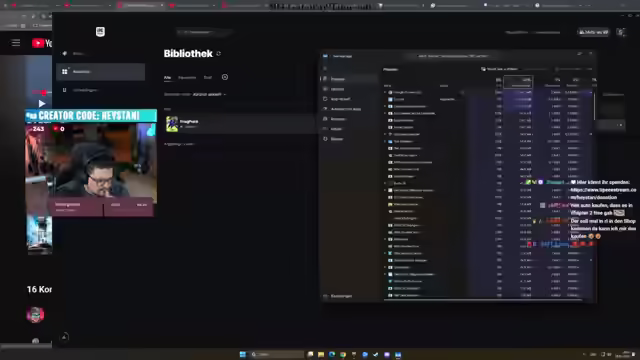Click the search field in Epic launcher

204,32
